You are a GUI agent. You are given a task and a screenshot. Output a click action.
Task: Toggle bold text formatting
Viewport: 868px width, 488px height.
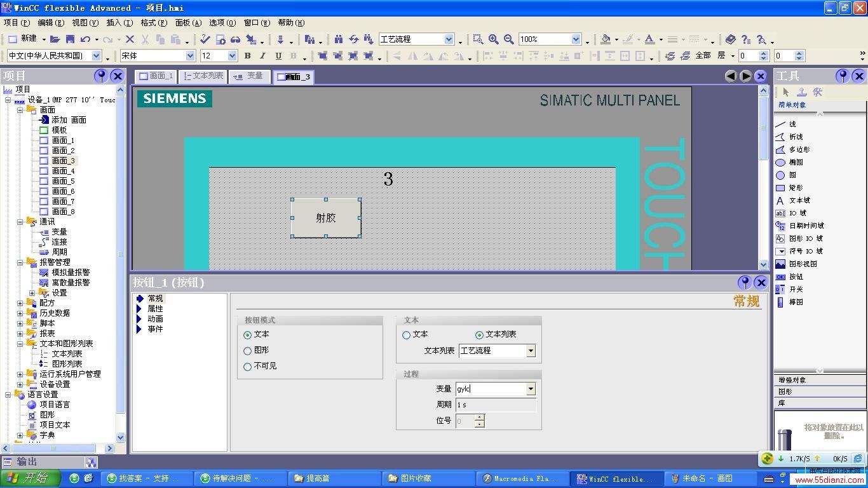click(248, 56)
